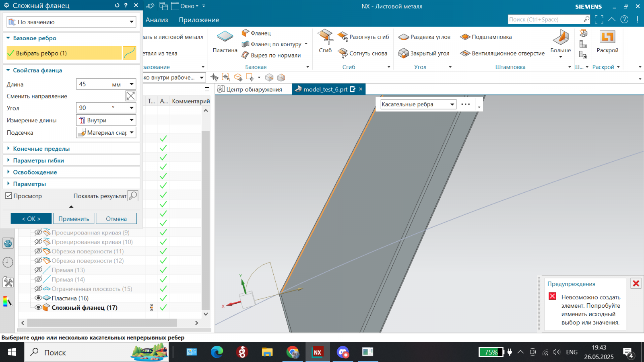Image resolution: width=644 pixels, height=362 pixels.
Task: Expand the Конечные пределы section
Action: click(41, 149)
